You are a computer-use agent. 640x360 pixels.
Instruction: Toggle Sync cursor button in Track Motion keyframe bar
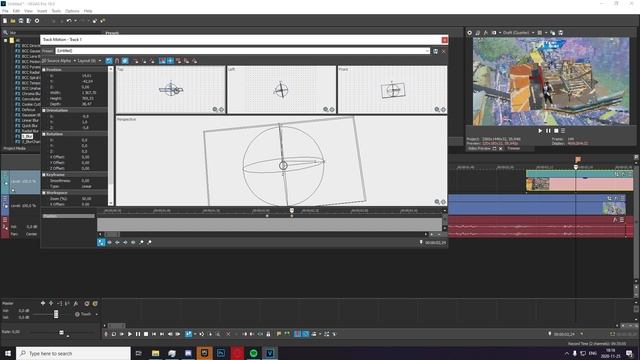[101, 242]
